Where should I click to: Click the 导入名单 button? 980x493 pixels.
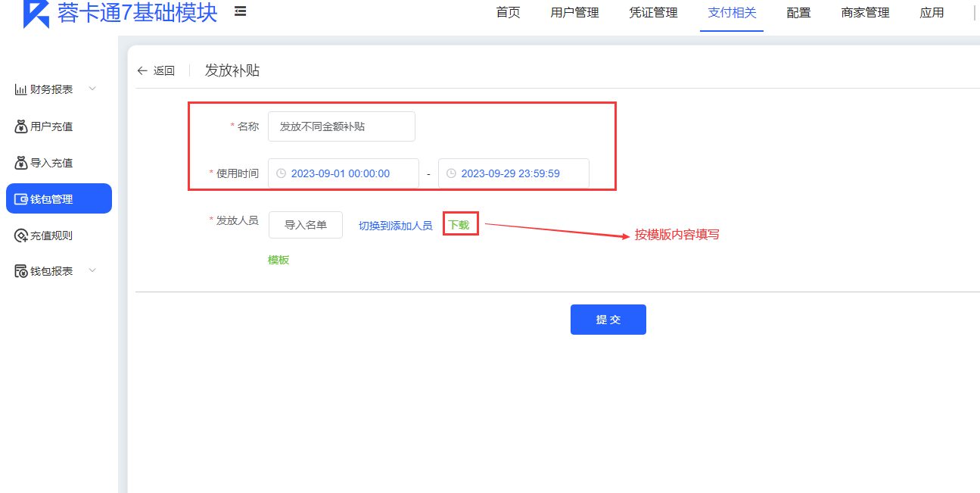305,225
